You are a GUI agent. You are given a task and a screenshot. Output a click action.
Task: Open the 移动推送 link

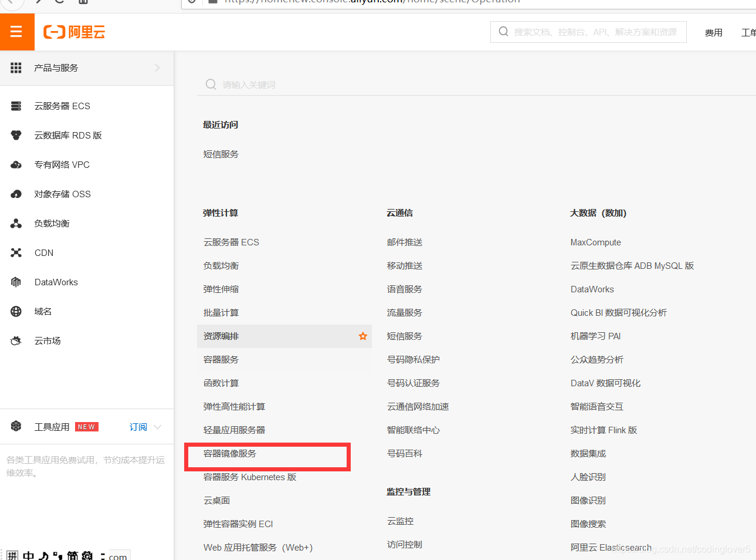click(x=405, y=266)
